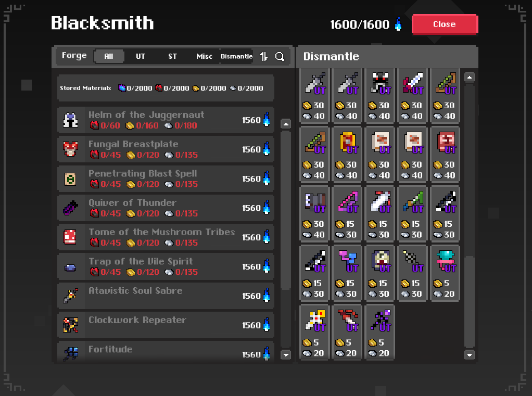Select the Fungal Breastplate item icon
This screenshot has width=532, height=396.
tap(71, 149)
